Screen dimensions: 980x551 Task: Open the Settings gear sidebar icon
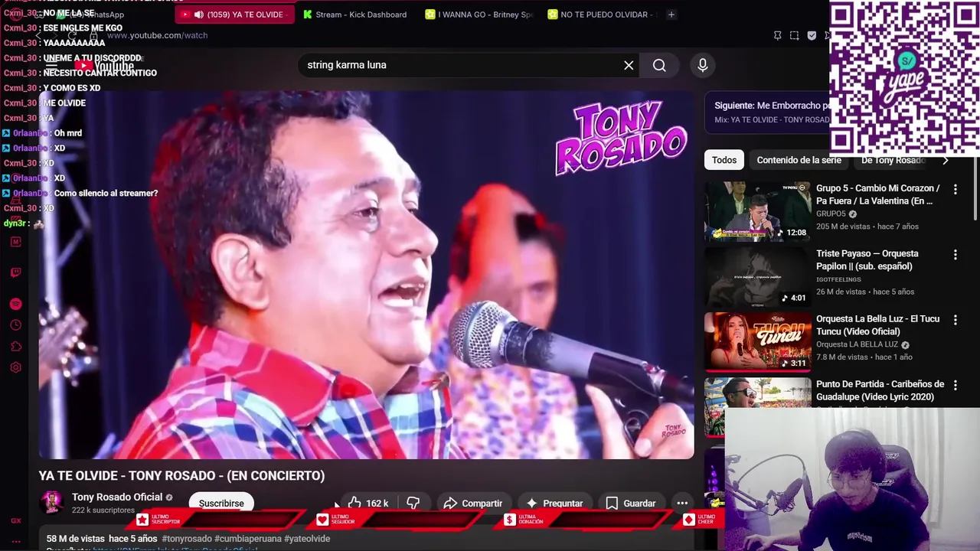(x=15, y=367)
